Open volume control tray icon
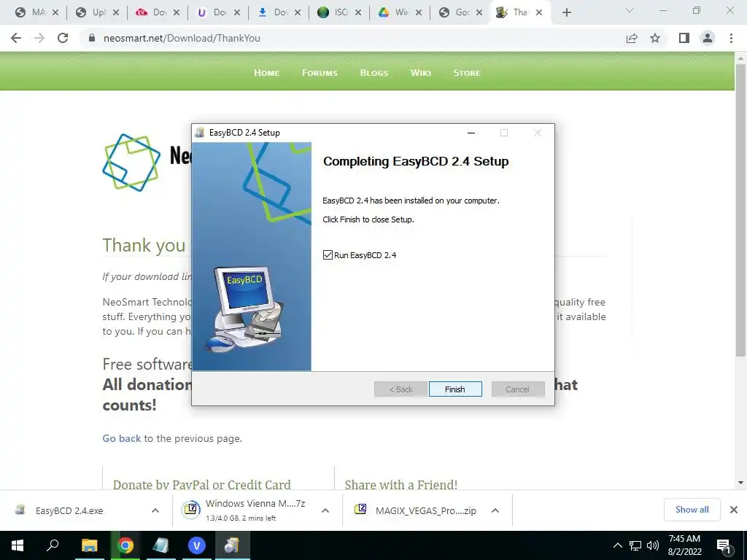This screenshot has height=560, width=747. pyautogui.click(x=653, y=545)
